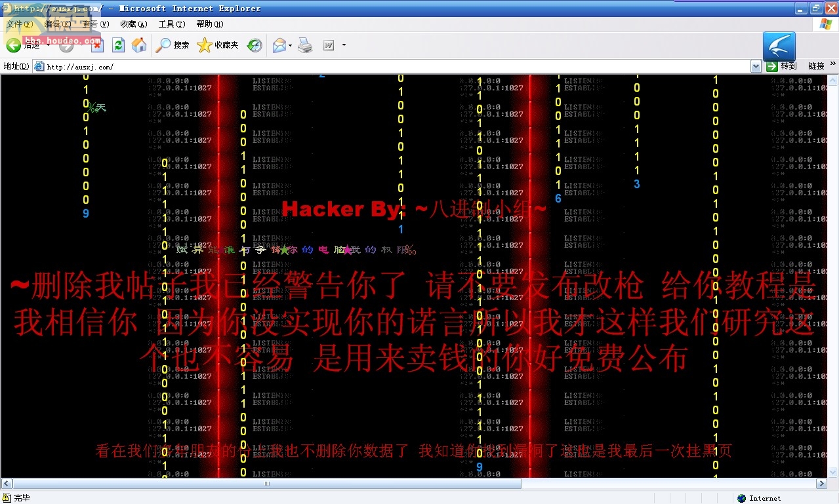Open the Favorites (收藏夹) star button
Image resolution: width=839 pixels, height=504 pixels.
coord(218,45)
